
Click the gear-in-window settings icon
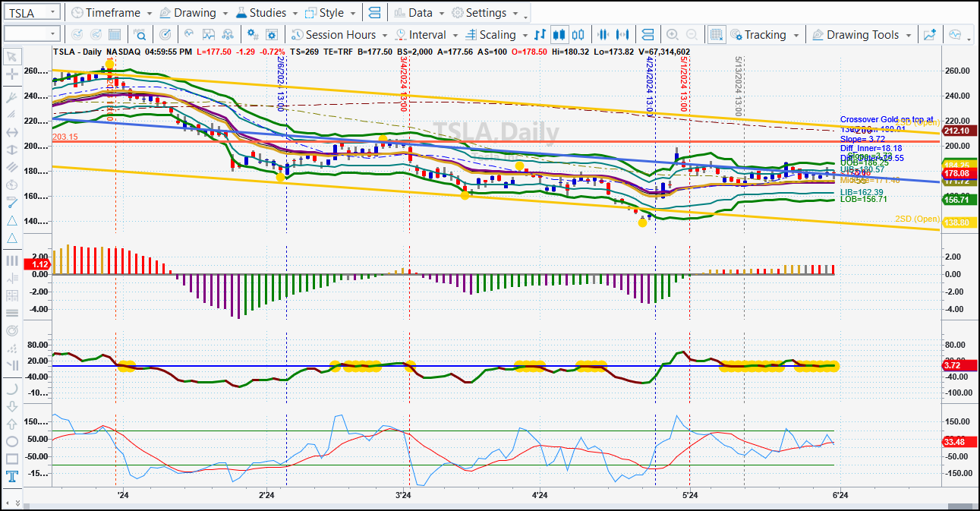(273, 34)
